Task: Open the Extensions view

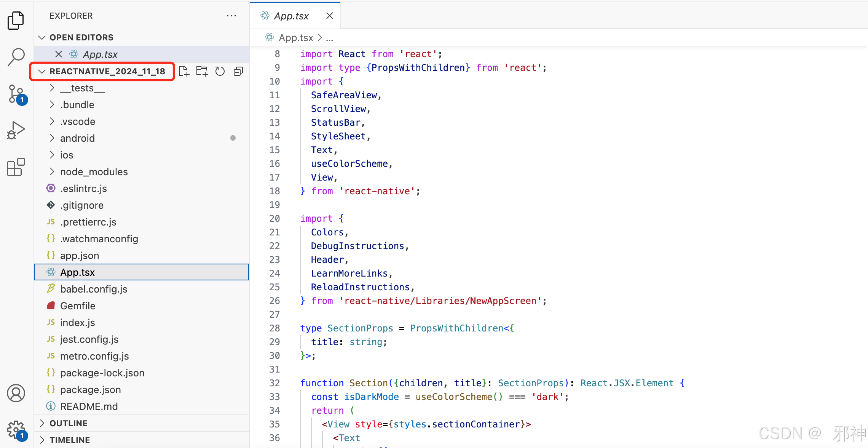Action: 16,167
